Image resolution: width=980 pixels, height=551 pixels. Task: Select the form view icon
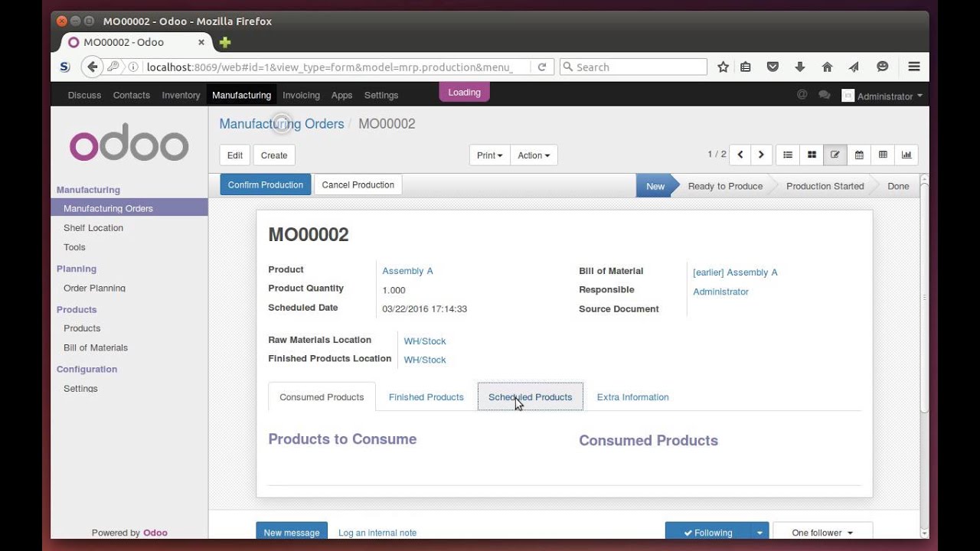point(835,155)
